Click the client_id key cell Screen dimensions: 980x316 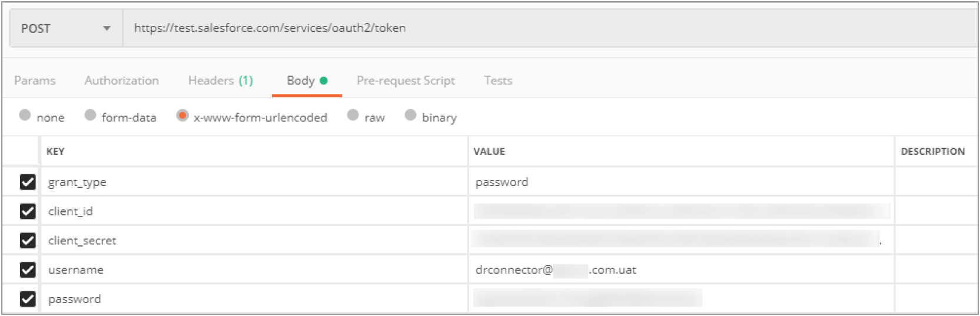click(254, 211)
